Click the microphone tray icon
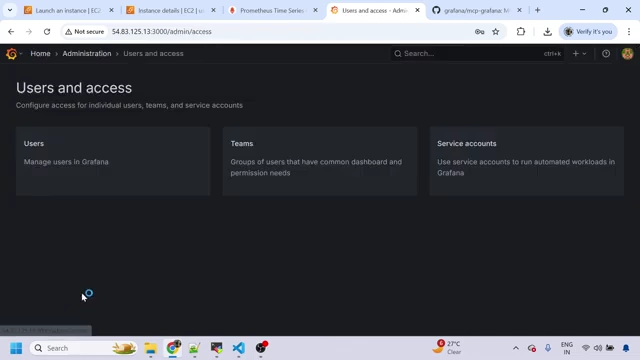Image resolution: width=640 pixels, height=360 pixels. (548, 348)
